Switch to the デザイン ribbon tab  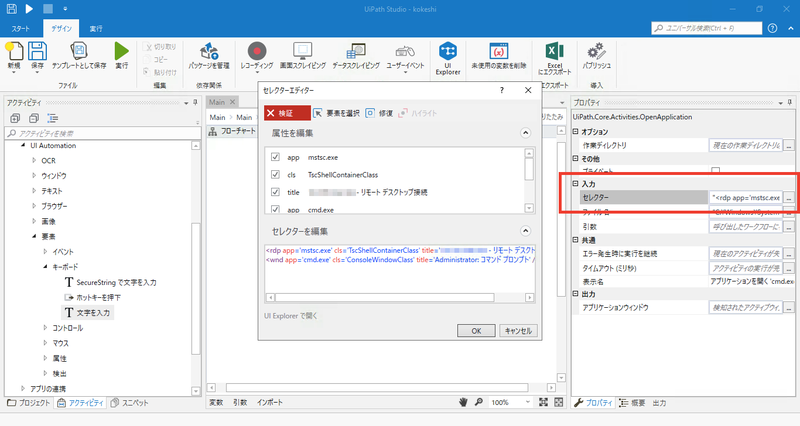(x=61, y=29)
